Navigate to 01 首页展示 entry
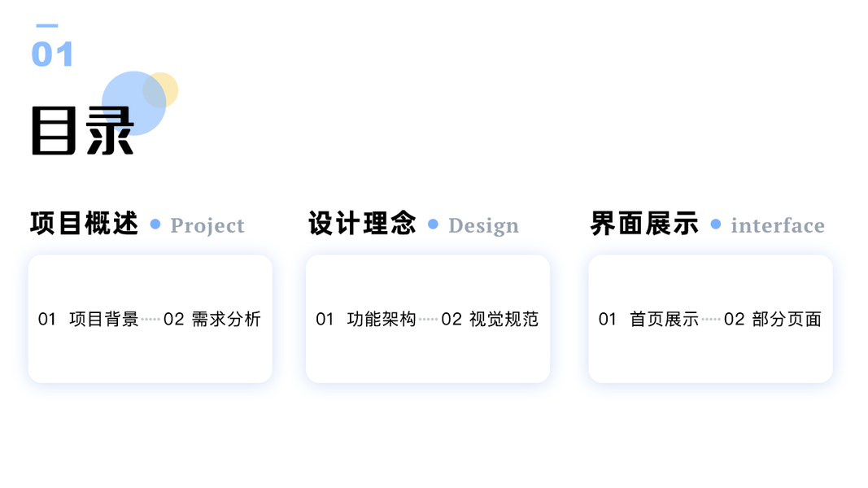Screen dimensions: 868x488 pos(648,320)
